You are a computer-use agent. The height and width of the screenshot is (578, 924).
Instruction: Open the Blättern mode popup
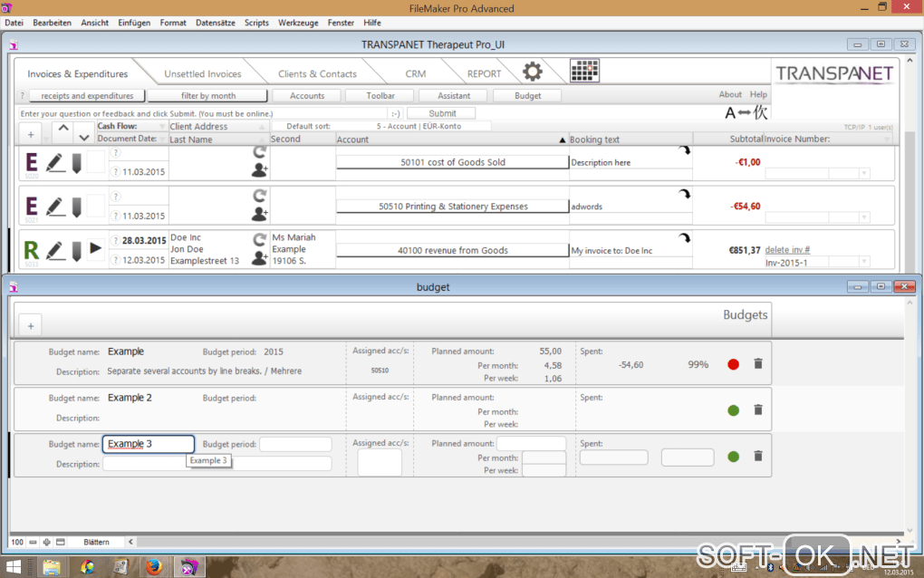(96, 542)
